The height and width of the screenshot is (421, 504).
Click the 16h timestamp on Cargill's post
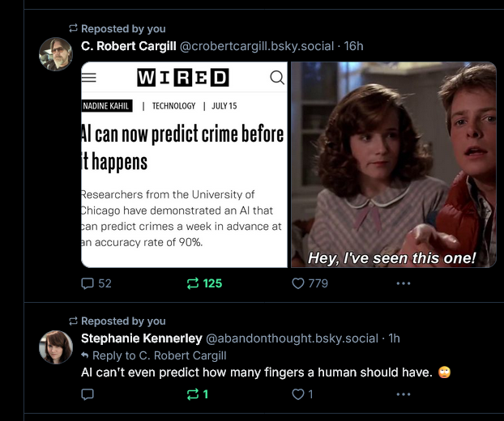click(354, 46)
